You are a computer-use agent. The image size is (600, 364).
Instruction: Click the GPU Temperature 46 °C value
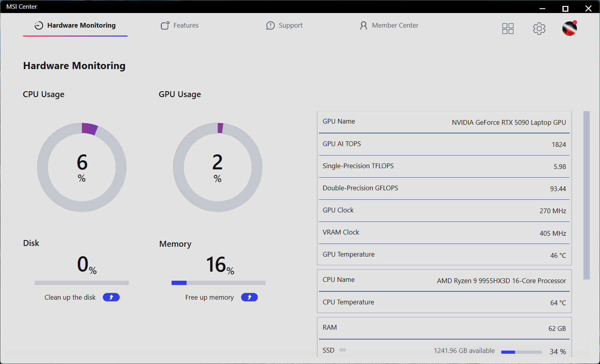click(x=558, y=255)
